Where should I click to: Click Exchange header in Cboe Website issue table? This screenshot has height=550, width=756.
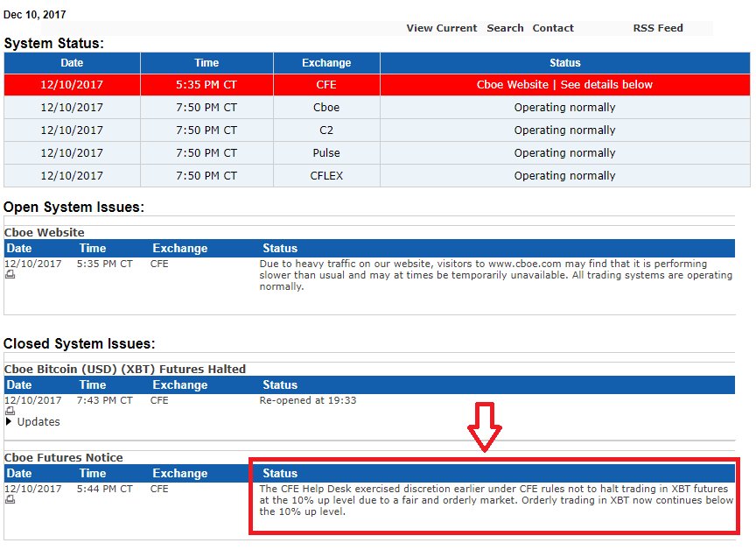pyautogui.click(x=180, y=248)
